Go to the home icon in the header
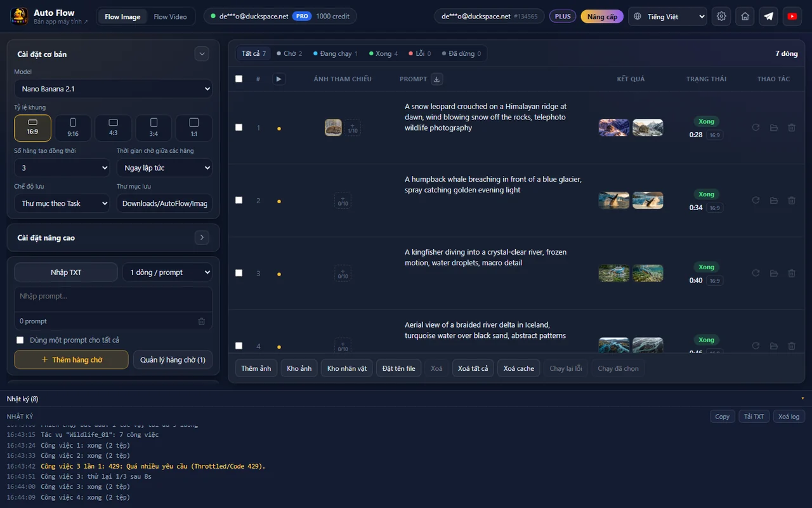 click(x=745, y=17)
